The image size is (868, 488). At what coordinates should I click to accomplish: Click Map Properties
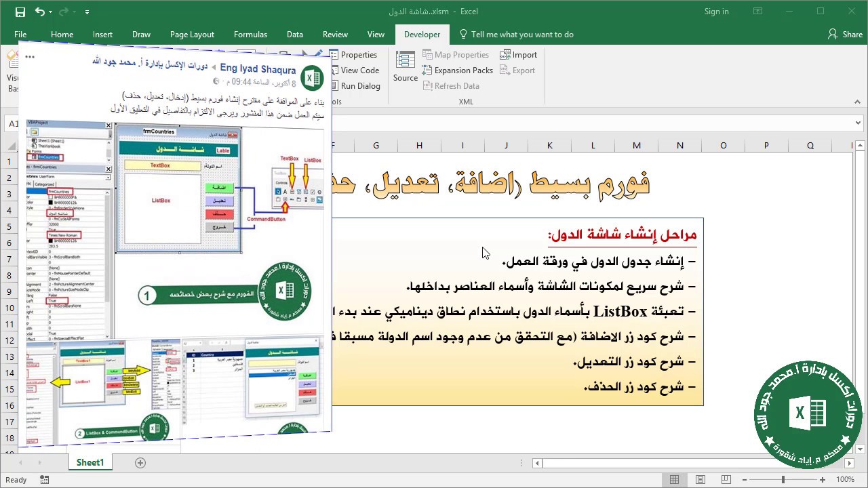(x=455, y=55)
